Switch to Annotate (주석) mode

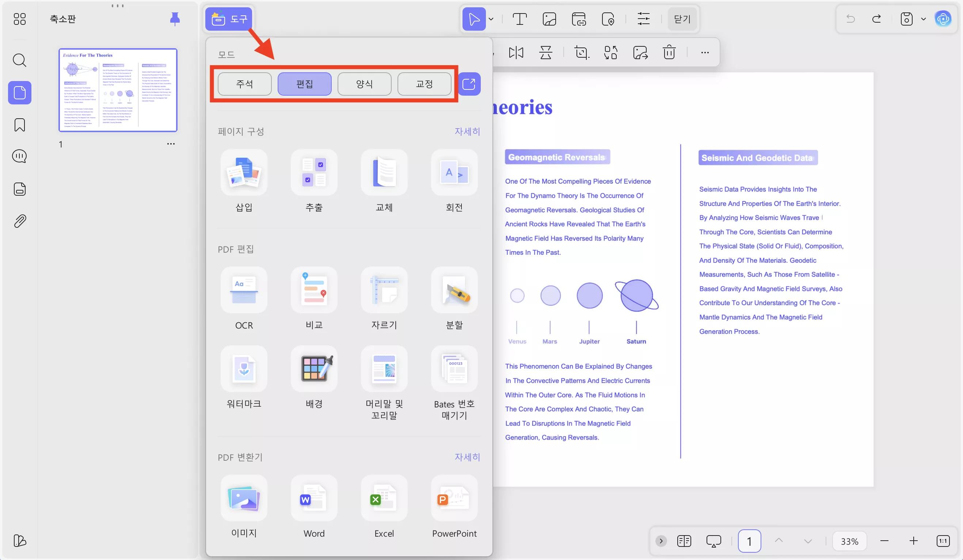tap(244, 84)
